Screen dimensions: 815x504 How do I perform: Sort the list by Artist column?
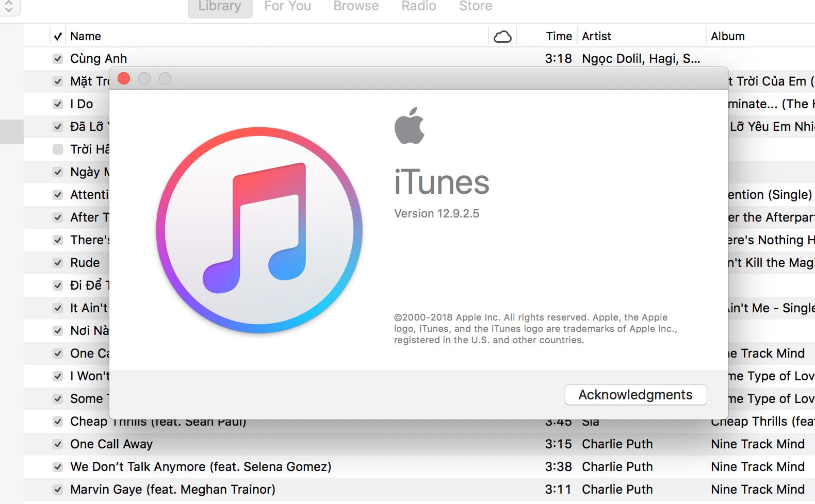tap(596, 37)
